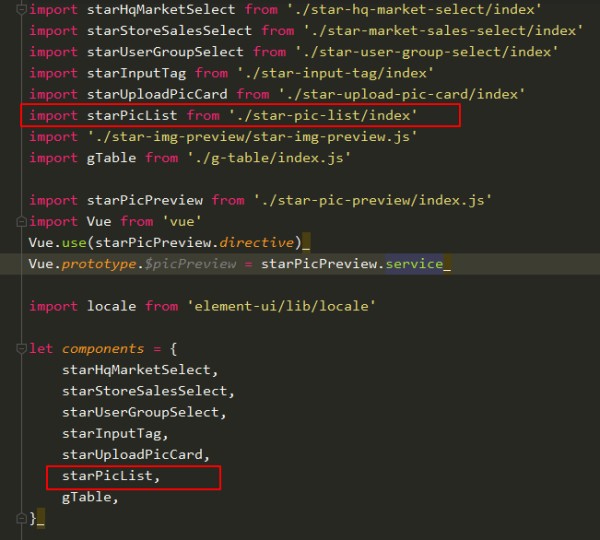Click the italic directive property

pyautogui.click(x=256, y=243)
